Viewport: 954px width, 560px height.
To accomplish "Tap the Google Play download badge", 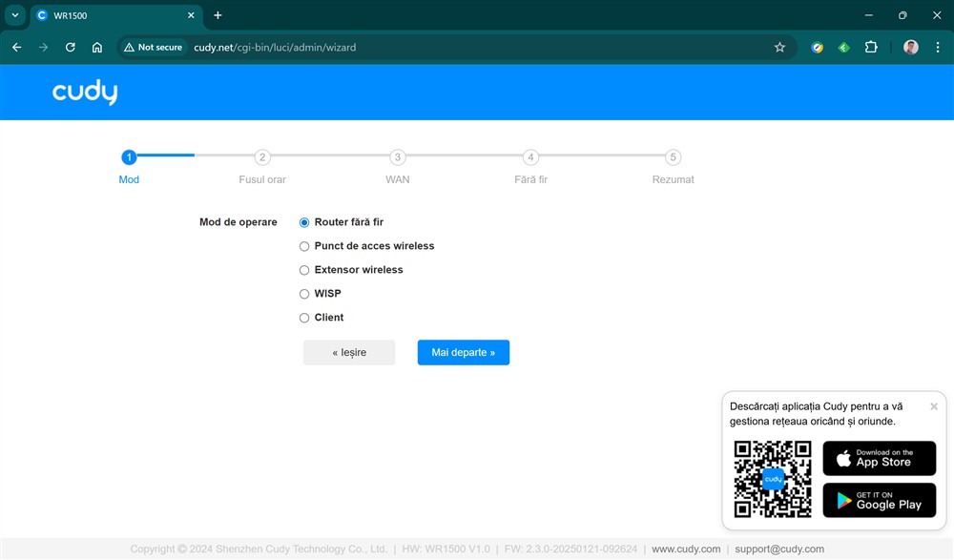I will [879, 500].
